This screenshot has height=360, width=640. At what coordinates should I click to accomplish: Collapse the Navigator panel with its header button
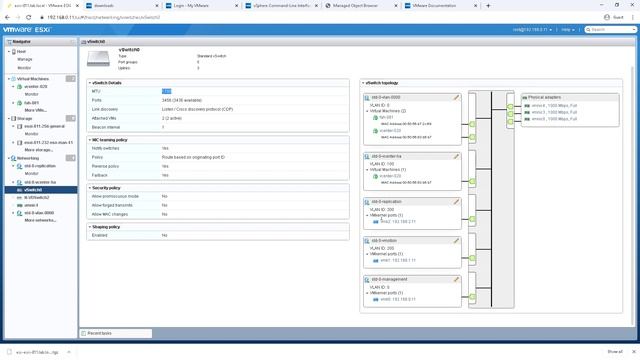(x=72, y=42)
